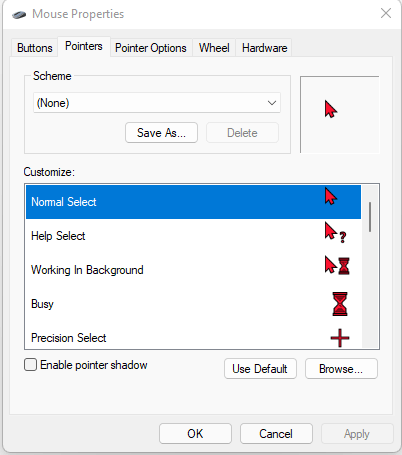Go to the Wheel tab
The width and height of the screenshot is (402, 455).
(214, 48)
